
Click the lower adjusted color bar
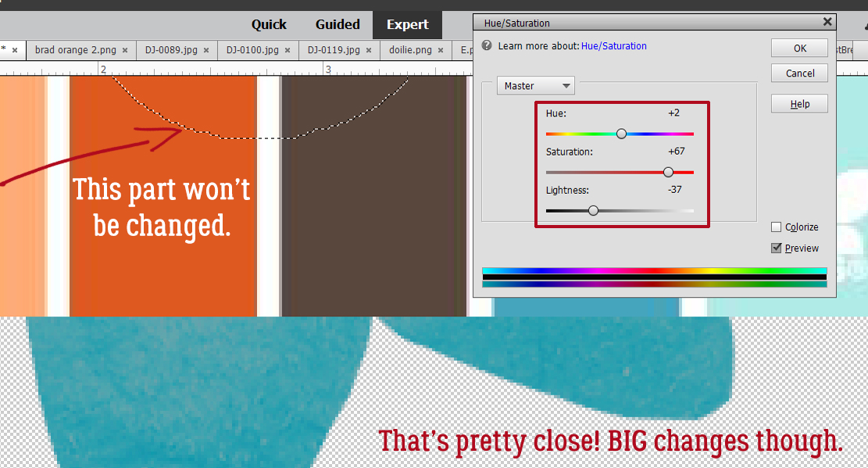(655, 284)
